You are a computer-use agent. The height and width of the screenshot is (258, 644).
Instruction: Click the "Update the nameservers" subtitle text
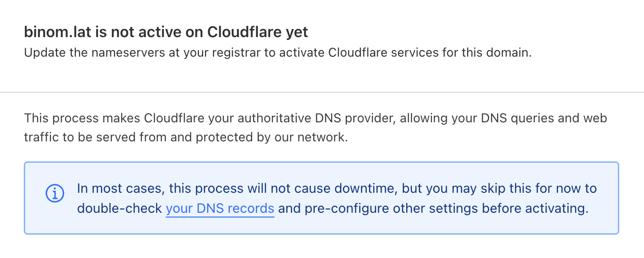277,52
